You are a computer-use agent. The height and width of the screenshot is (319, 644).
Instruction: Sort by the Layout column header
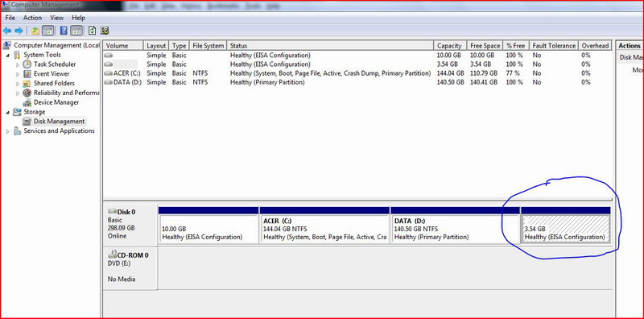[156, 46]
